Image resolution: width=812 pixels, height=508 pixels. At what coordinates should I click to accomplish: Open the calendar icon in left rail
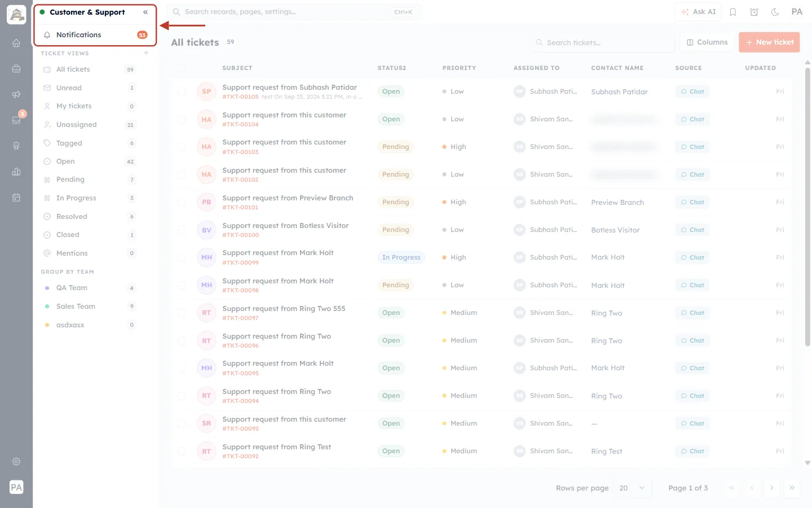16,198
